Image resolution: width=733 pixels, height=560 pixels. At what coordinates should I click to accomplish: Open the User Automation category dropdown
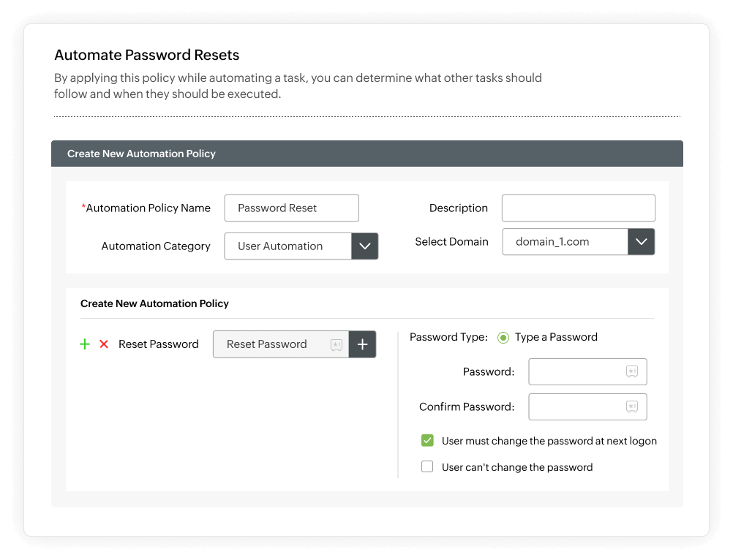(x=287, y=246)
